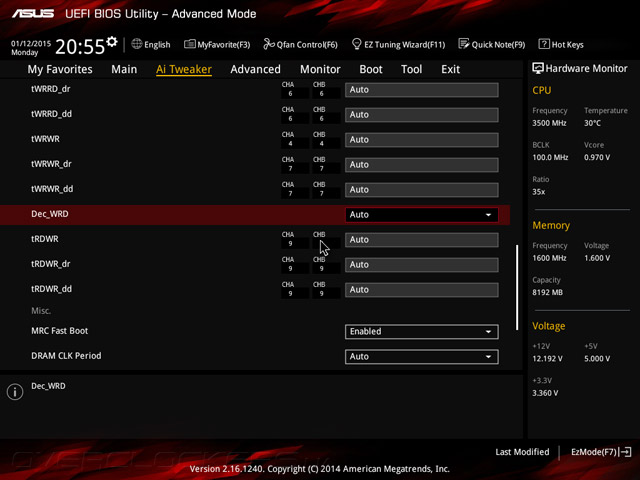The image size is (640, 480).
Task: Launch EZ Tuning Wizard(F11)
Action: coord(398,44)
